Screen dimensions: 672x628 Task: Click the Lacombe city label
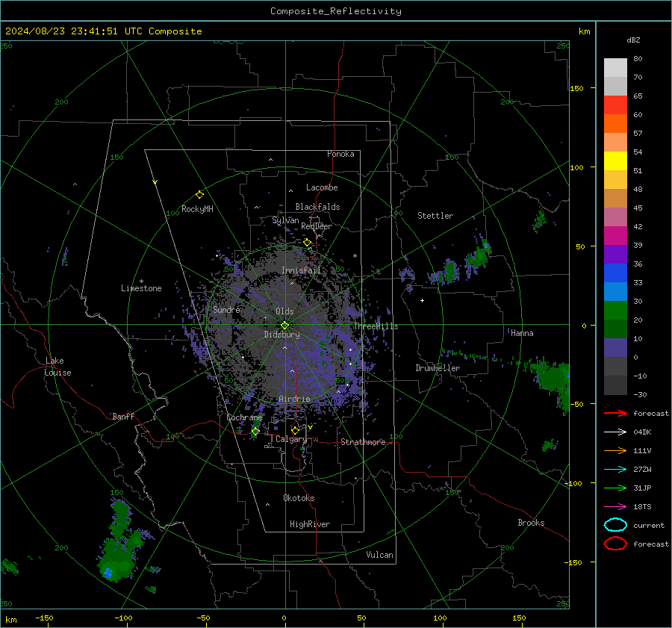322,187
